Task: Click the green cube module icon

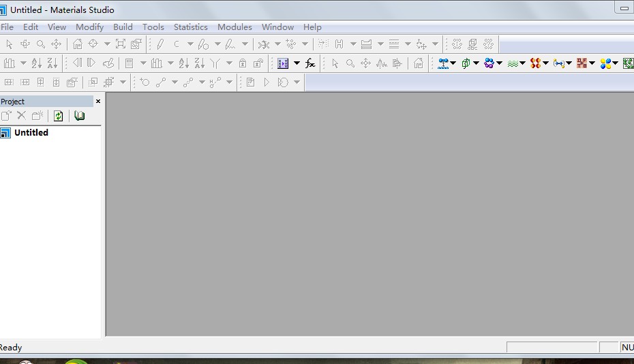Action: (466, 63)
